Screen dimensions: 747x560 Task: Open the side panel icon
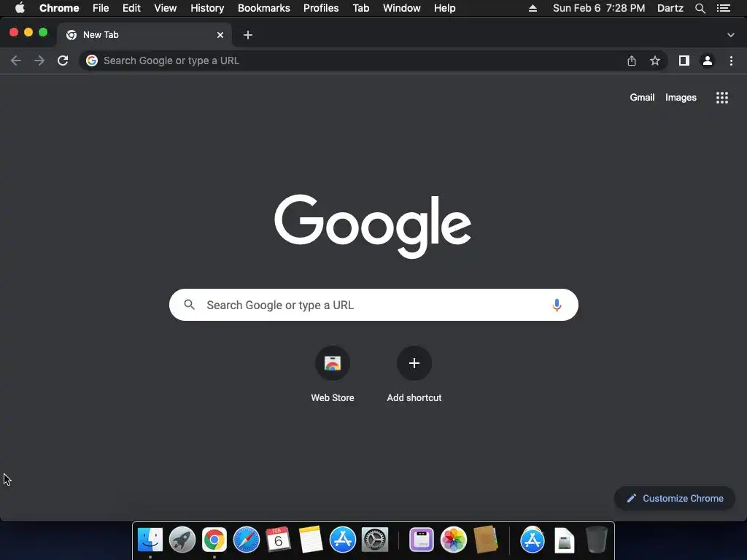click(684, 61)
